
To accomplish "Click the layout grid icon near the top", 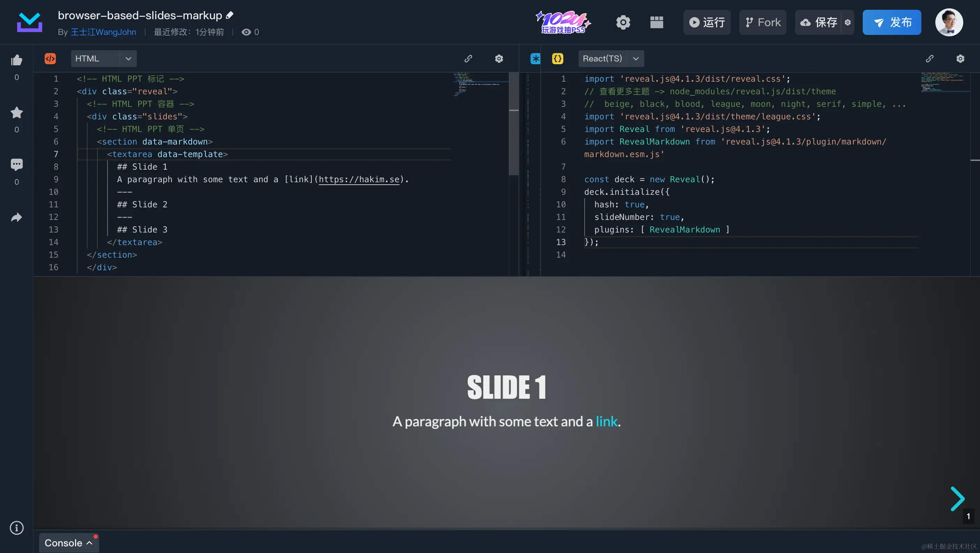I will click(x=656, y=22).
